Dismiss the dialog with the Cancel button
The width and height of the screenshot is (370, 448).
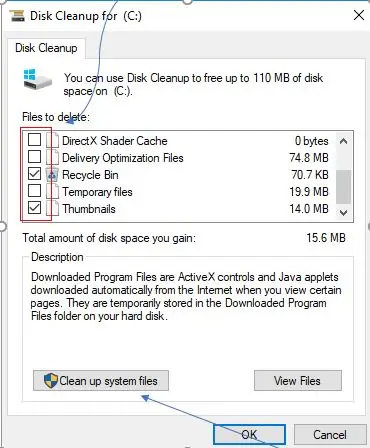click(329, 435)
